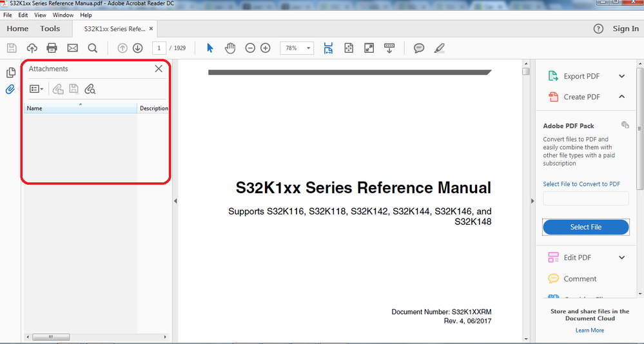Click the Search attachments icon
Viewport: 644px width, 344px height.
90,89
